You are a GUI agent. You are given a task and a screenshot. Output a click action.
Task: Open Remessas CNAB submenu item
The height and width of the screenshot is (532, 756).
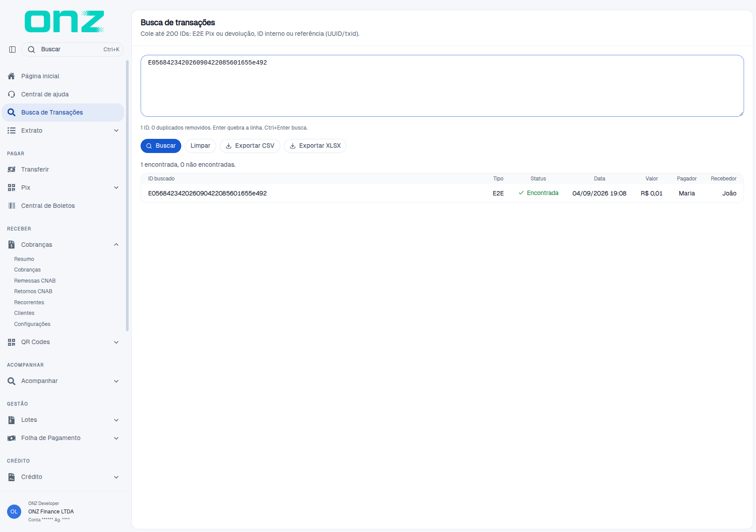pos(35,281)
